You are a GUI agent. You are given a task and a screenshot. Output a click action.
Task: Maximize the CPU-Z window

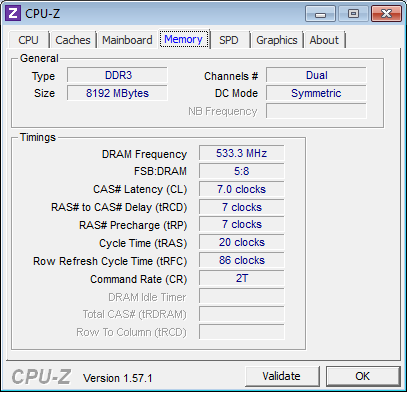[353, 14]
